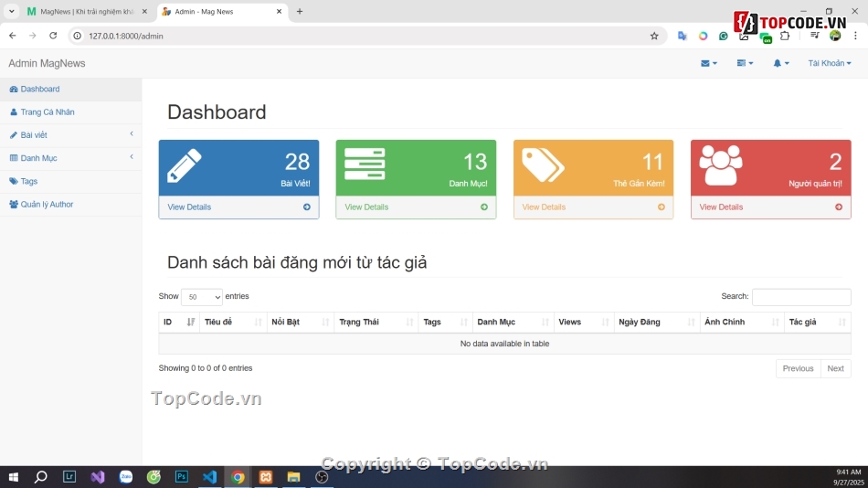Viewport: 868px width, 488px height.
Task: Focus the table Search input field
Action: 801,297
